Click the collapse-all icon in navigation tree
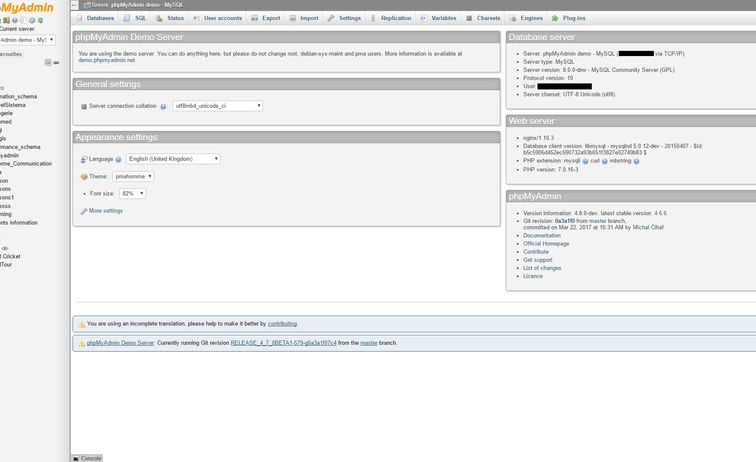756x462 pixels. pyautogui.click(x=48, y=63)
